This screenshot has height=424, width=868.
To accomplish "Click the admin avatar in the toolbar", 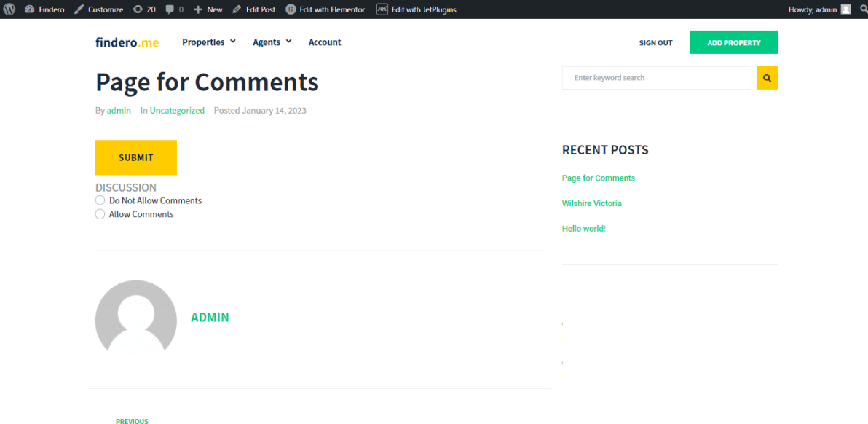I will pos(845,9).
